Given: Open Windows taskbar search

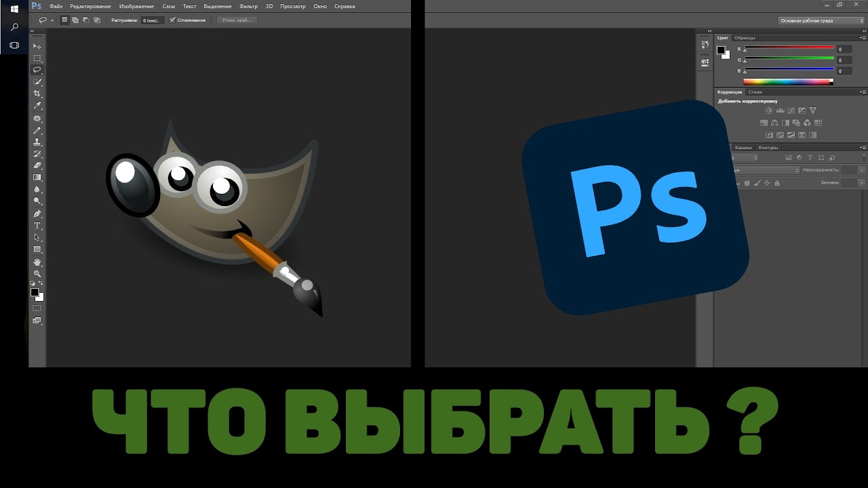Looking at the screenshot, I should (x=14, y=27).
